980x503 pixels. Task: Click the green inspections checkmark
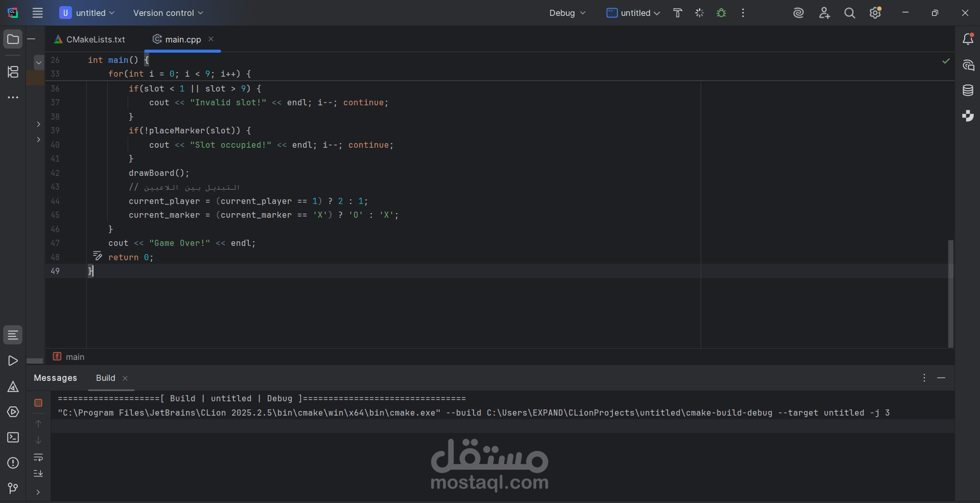pyautogui.click(x=946, y=61)
